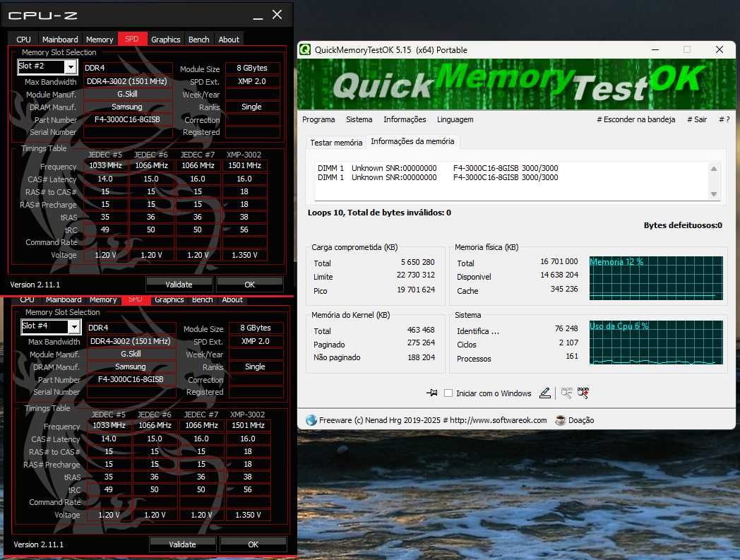Click the DDR4-3002 (1501 MHz) field in upper CPU-Z

[x=127, y=81]
